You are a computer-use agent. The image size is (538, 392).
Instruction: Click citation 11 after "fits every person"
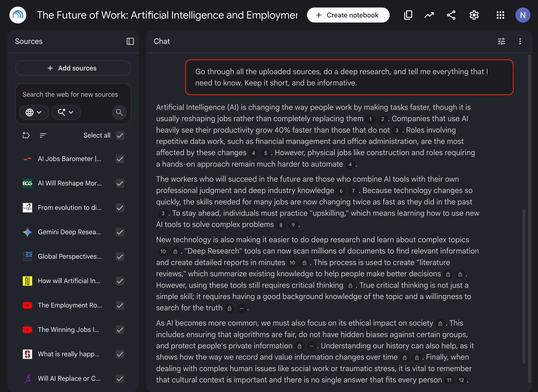[x=449, y=380]
